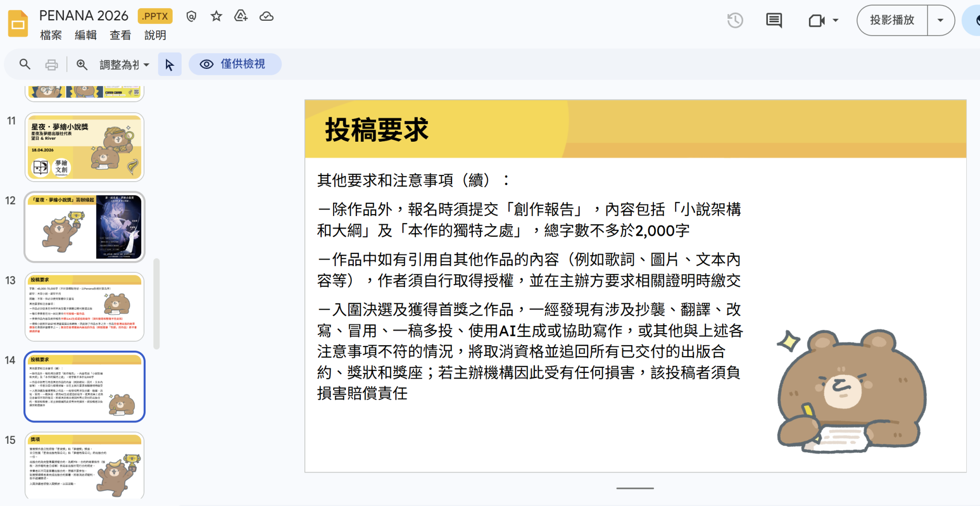This screenshot has height=506, width=980.
Task: Check the cloud document status icon
Action: [266, 16]
